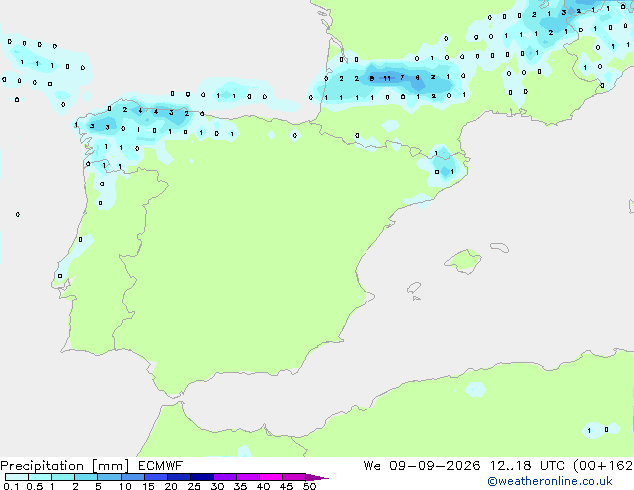Click the 0.1 label at the legend start
This screenshot has height=490, width=634.
point(11,486)
